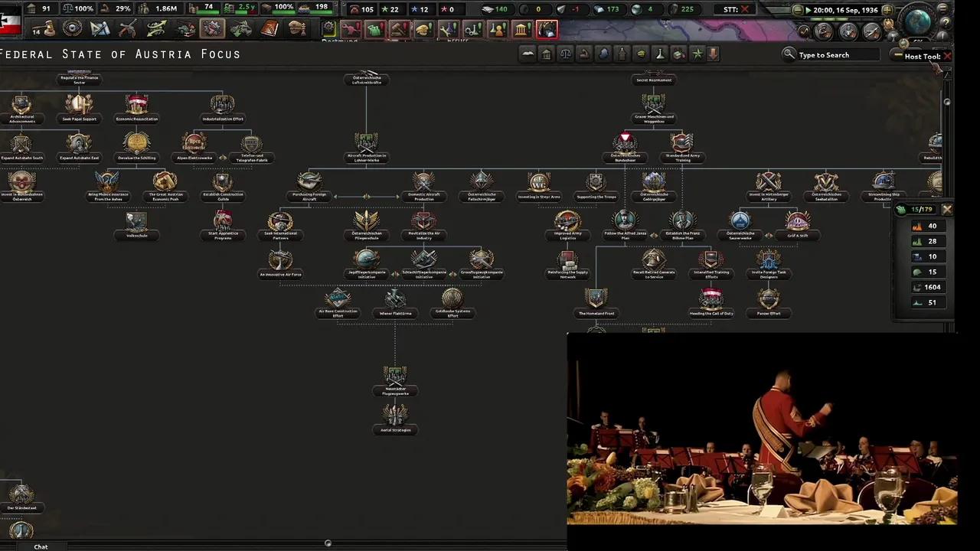980x551 pixels.
Task: Click the highlighted production gears button
Action: click(x=212, y=29)
